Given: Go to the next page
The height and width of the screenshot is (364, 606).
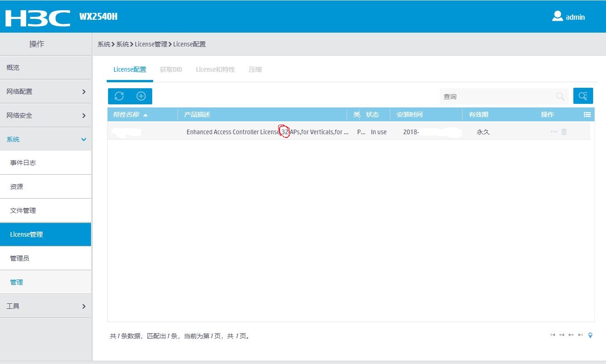Looking at the screenshot, I should (x=571, y=335).
